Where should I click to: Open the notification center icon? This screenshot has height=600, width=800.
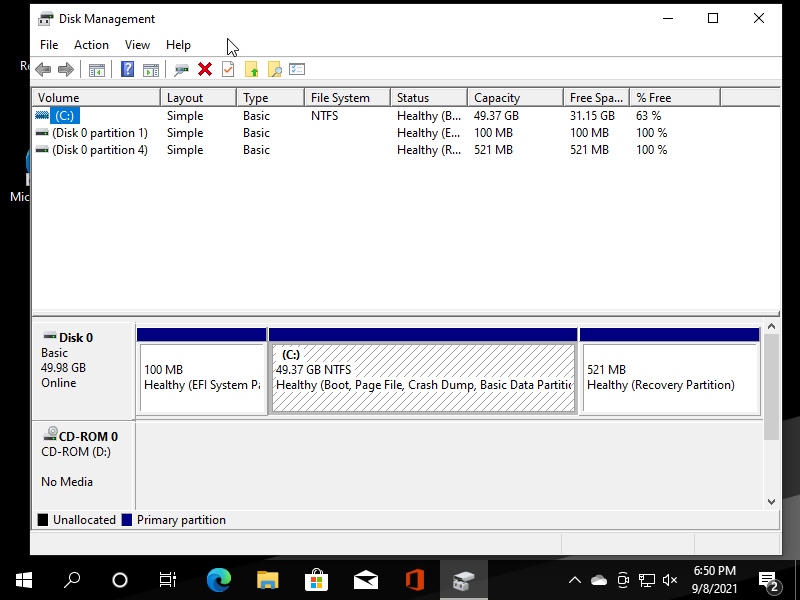pos(768,581)
